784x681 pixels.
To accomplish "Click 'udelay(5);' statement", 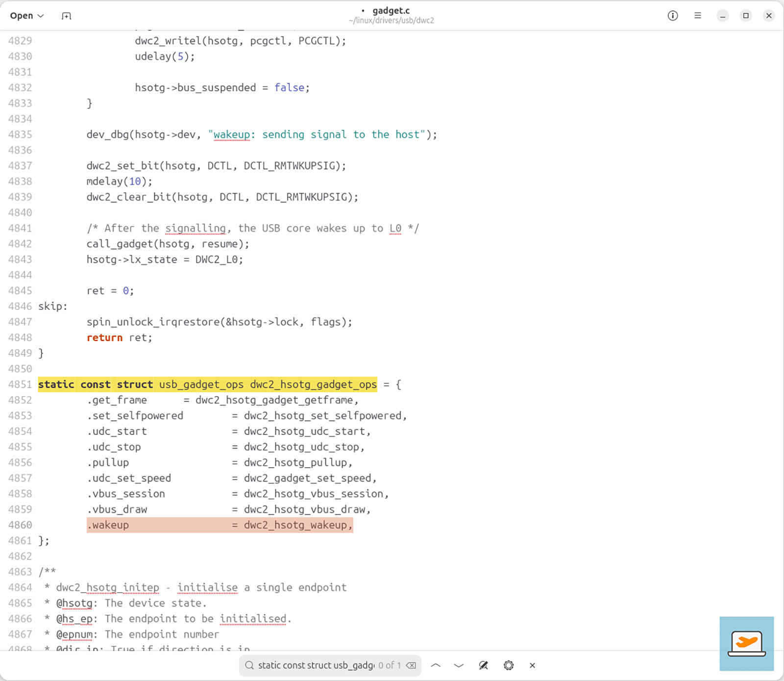I will coord(165,56).
